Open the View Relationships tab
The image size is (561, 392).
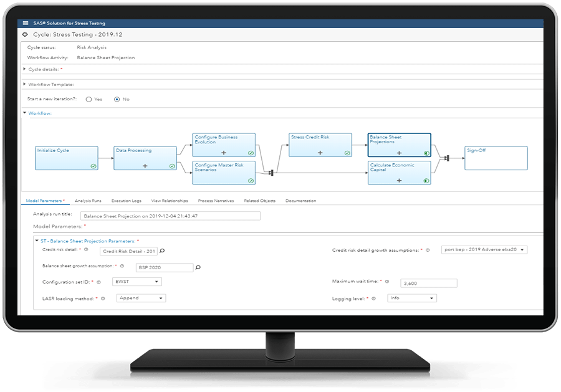pyautogui.click(x=170, y=201)
